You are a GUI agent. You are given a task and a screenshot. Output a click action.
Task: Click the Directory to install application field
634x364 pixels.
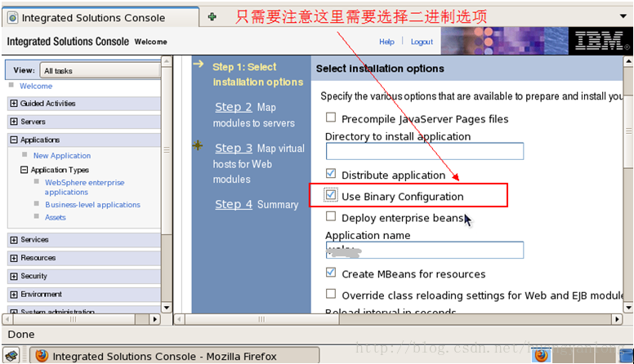(x=425, y=151)
